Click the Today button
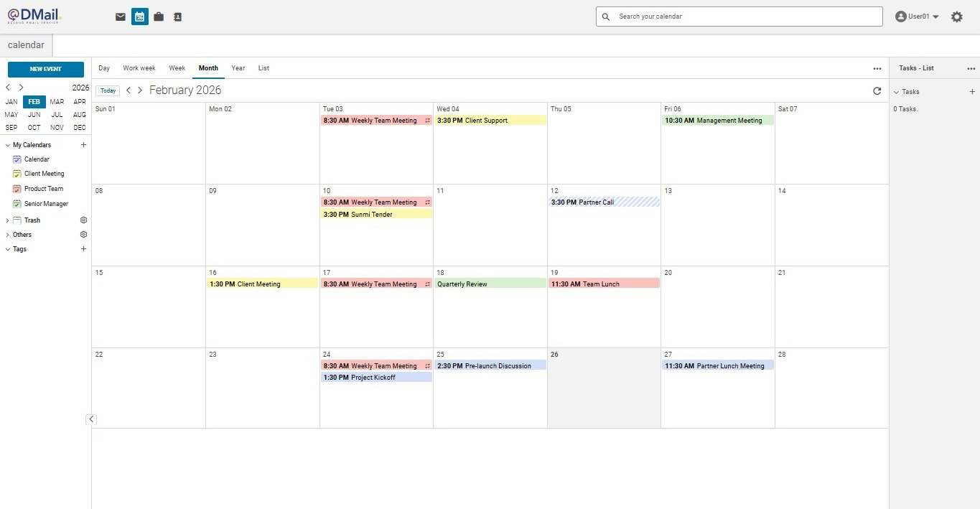The image size is (980, 509). click(107, 90)
